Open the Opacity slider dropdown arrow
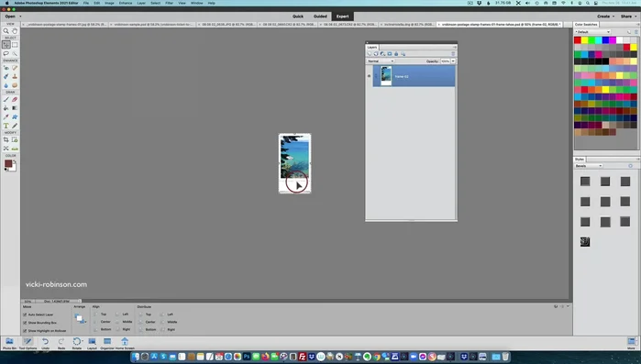The image size is (641, 364). 453,61
